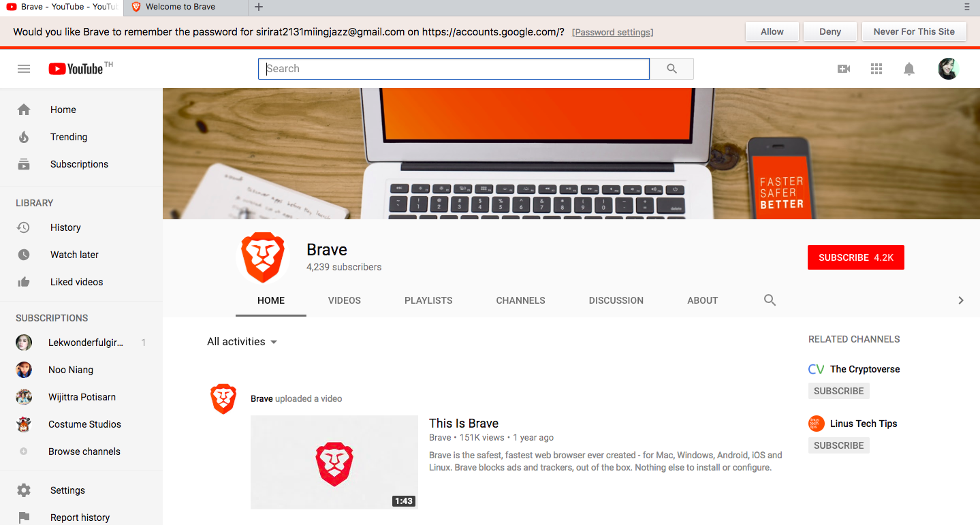Open the YouTube hamburger guide menu
The height and width of the screenshot is (525, 980).
click(x=24, y=69)
